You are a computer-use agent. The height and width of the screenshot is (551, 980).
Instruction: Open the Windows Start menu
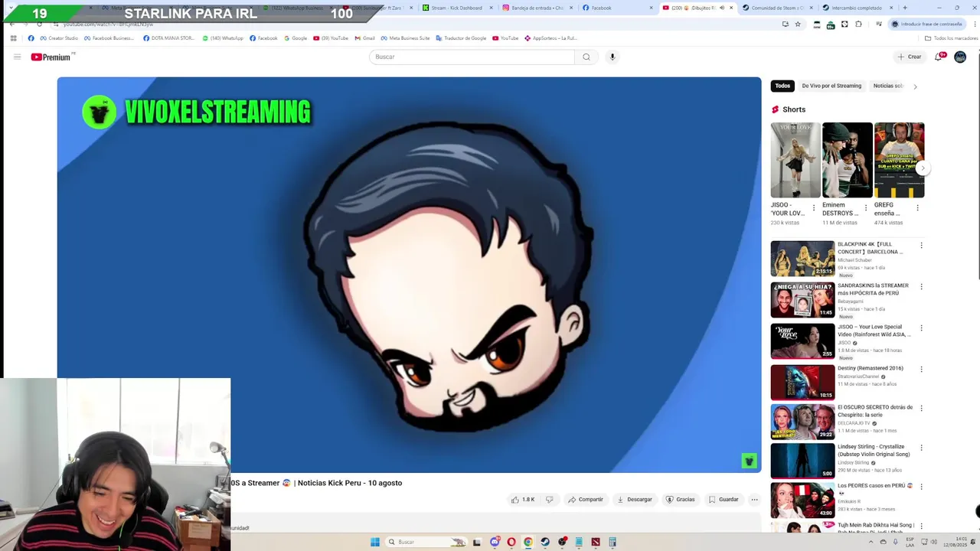click(x=375, y=542)
